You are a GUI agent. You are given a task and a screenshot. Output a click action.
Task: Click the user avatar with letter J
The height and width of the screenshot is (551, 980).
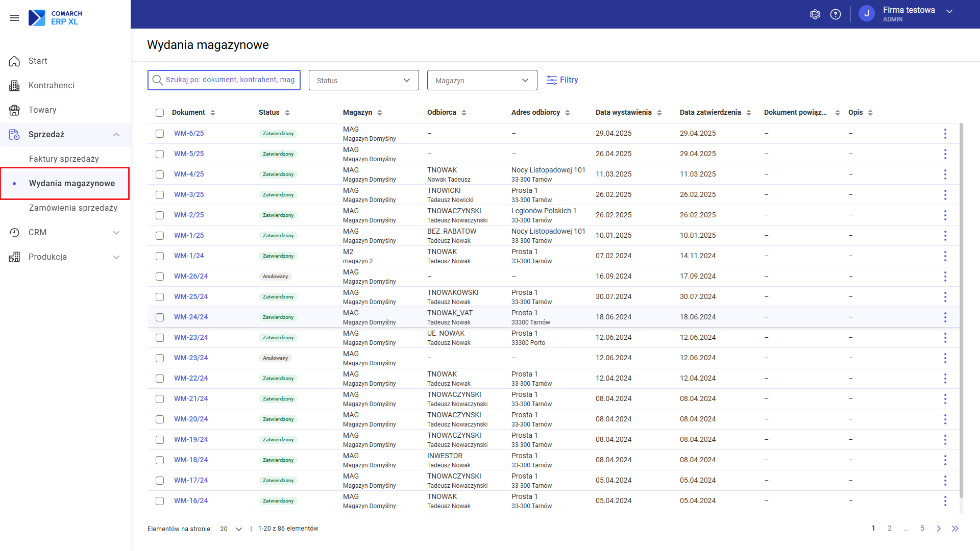point(867,13)
